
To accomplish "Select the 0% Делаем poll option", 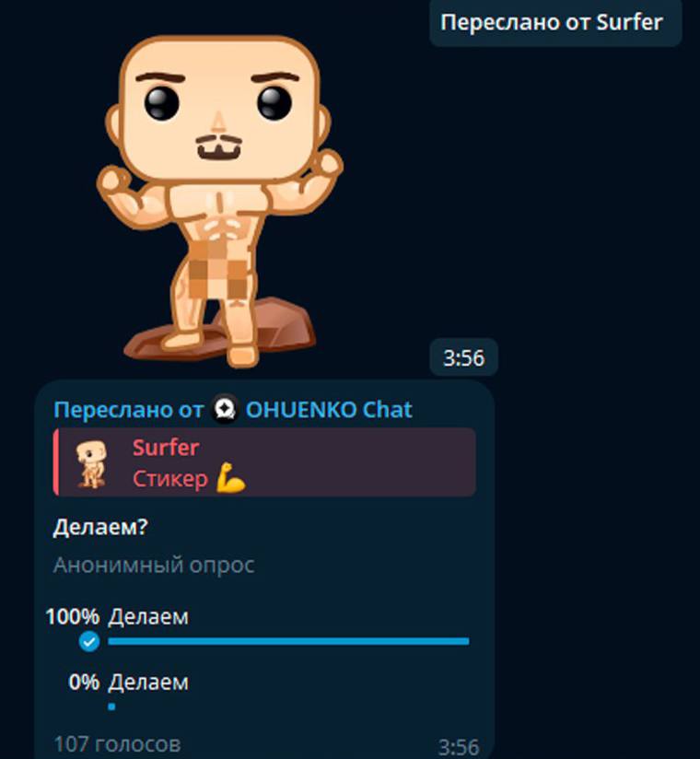I will coord(258,692).
